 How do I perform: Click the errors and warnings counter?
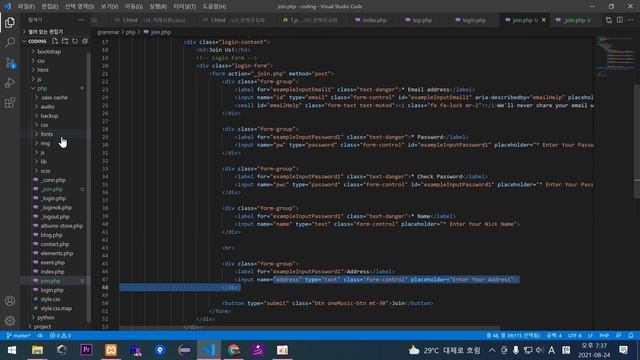click(60, 336)
